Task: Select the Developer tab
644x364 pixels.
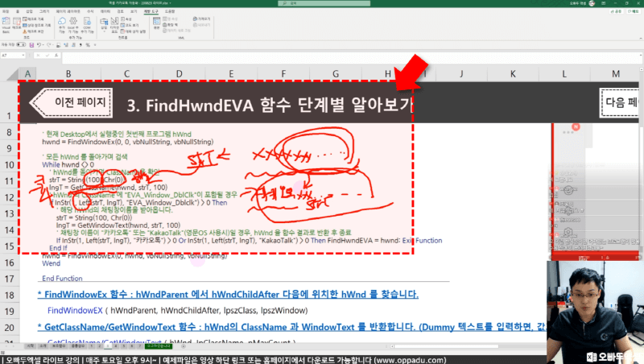Action: click(x=151, y=11)
